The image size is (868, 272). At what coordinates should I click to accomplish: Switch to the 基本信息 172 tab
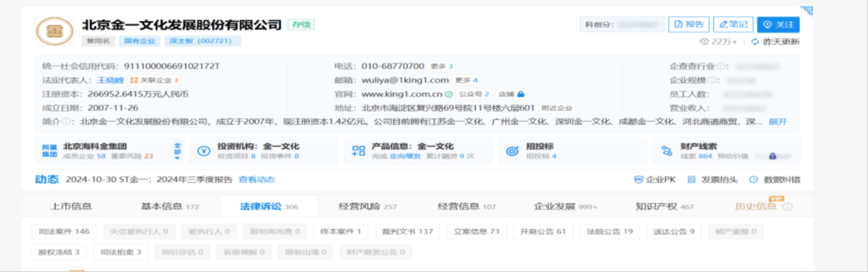coord(169,206)
